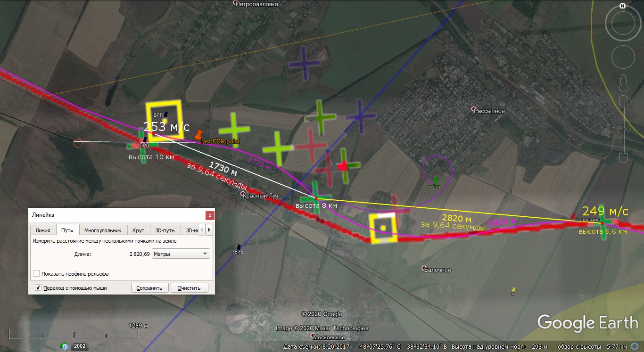Click the Очистить button

(x=189, y=288)
